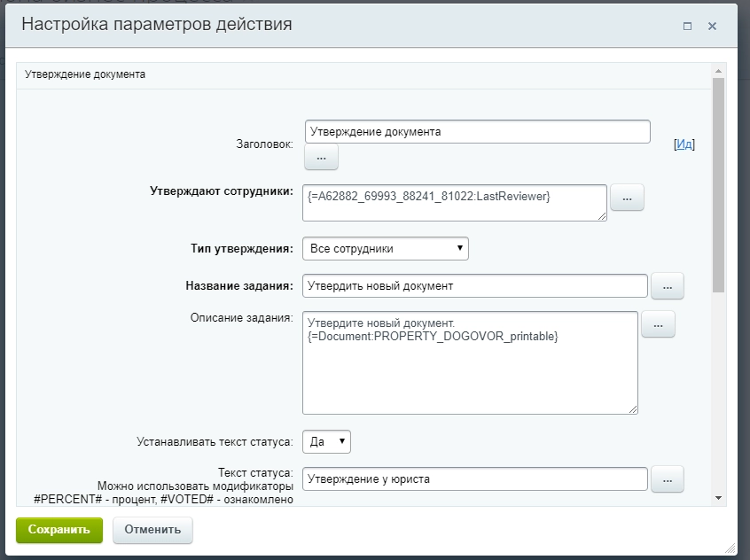Open template selector next to Заголовок field
Screen dimensions: 750x560
point(320,158)
